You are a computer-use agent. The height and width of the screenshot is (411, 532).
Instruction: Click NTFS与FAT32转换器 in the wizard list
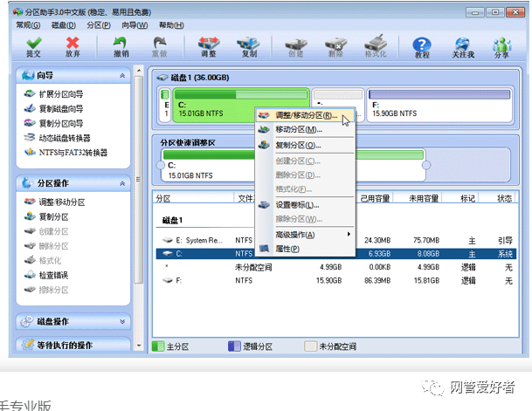73,153
